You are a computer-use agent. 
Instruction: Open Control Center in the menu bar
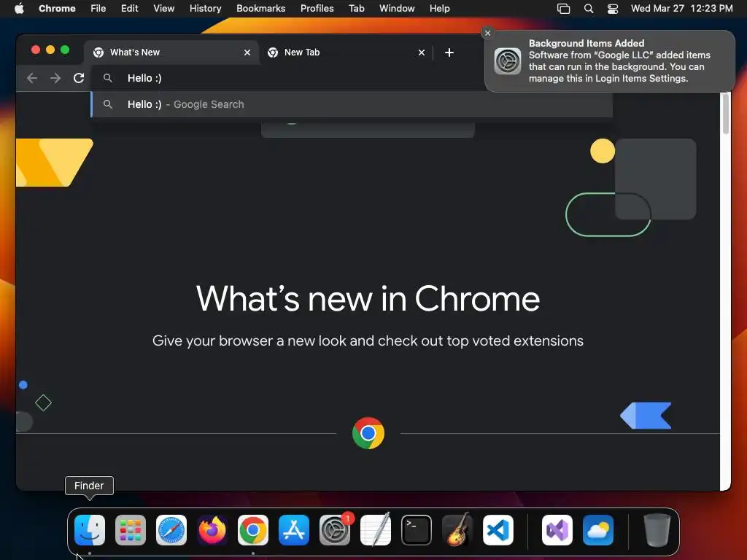[613, 9]
